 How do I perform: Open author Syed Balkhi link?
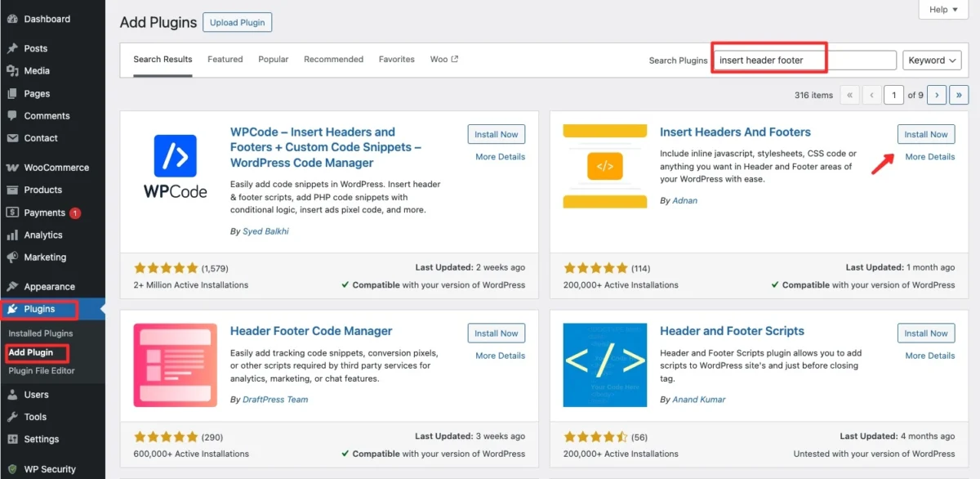(x=265, y=231)
